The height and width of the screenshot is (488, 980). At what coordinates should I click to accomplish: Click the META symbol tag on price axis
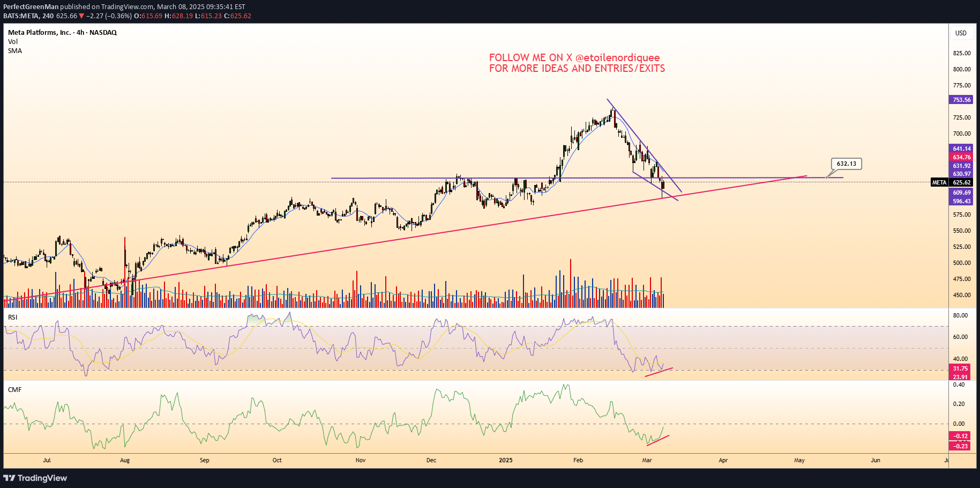pos(939,182)
